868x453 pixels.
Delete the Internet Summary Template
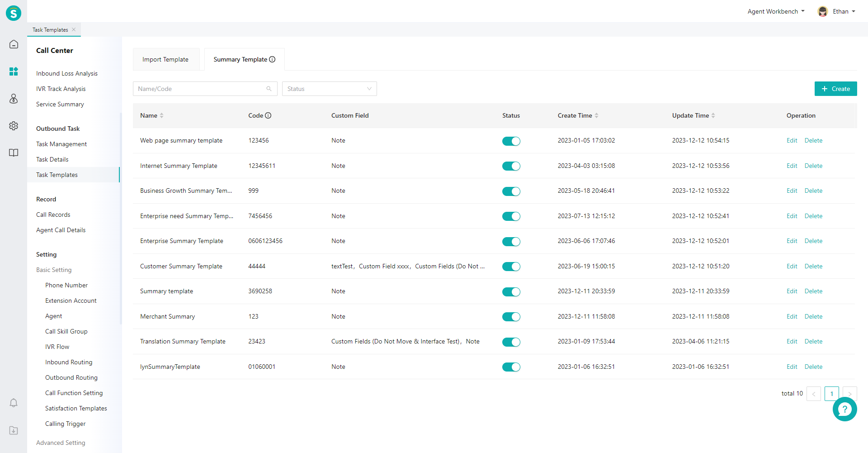(x=813, y=166)
